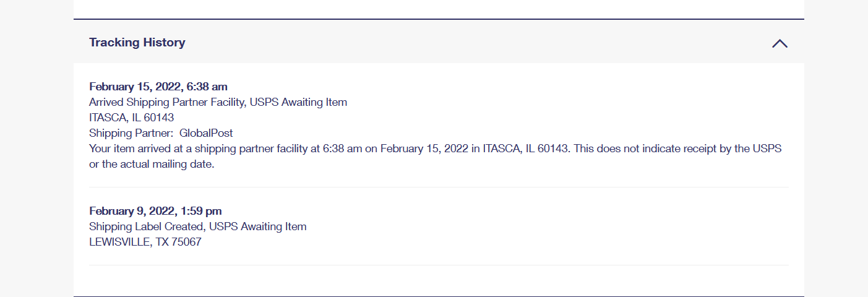Click the gray Tracking History header bar
This screenshot has width=868, height=297.
pyautogui.click(x=433, y=42)
